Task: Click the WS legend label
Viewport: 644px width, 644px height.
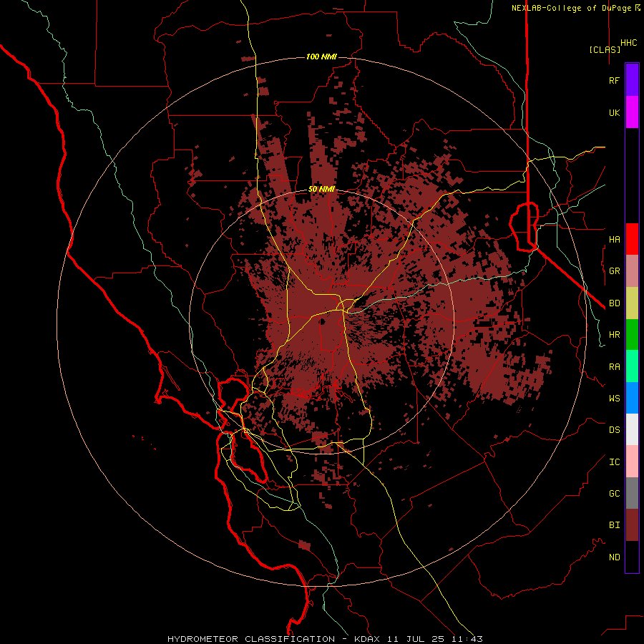Action: tap(614, 399)
